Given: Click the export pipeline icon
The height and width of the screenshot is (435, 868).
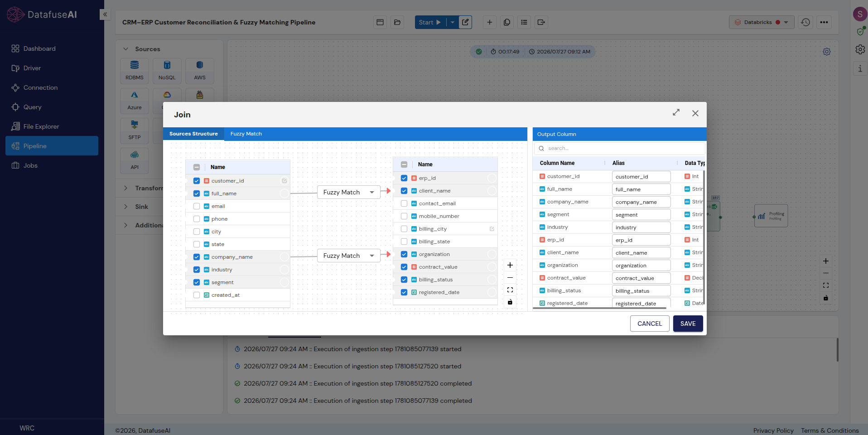Looking at the screenshot, I should [541, 22].
